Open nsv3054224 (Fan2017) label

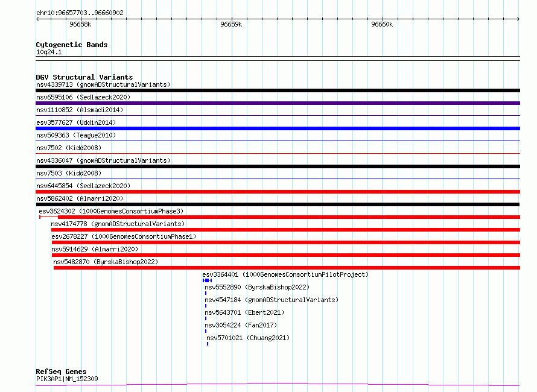241,325
